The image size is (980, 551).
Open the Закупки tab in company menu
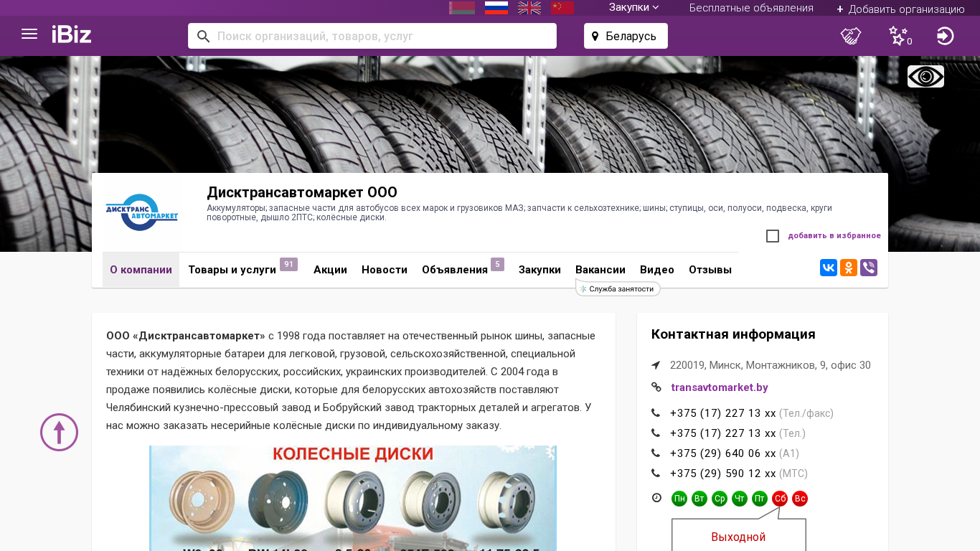(x=540, y=270)
